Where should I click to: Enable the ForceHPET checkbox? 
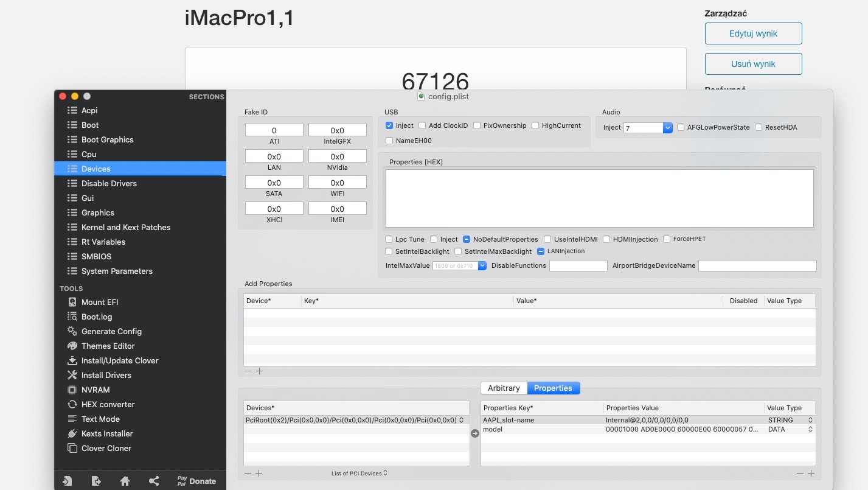[x=667, y=239]
